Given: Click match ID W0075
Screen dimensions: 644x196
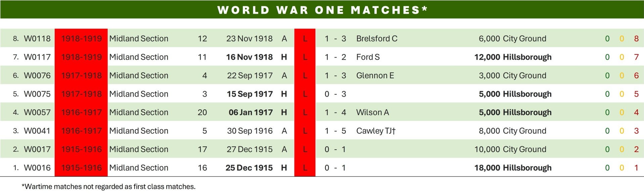Looking at the screenshot, I should click(x=37, y=94).
